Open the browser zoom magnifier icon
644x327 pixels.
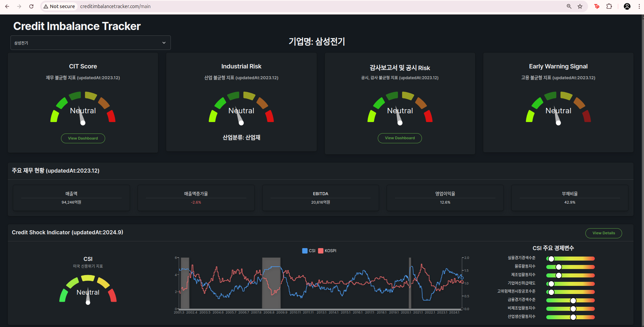click(569, 6)
